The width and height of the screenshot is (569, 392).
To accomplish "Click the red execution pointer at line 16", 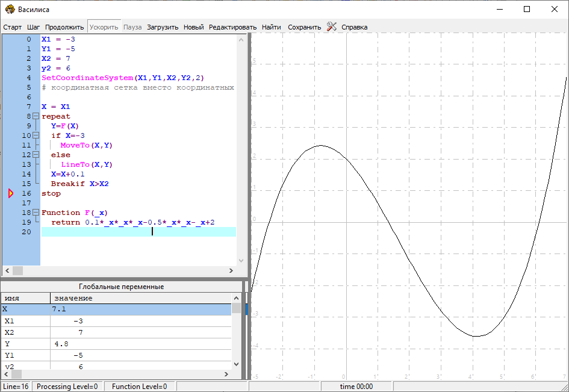I will click(x=10, y=193).
